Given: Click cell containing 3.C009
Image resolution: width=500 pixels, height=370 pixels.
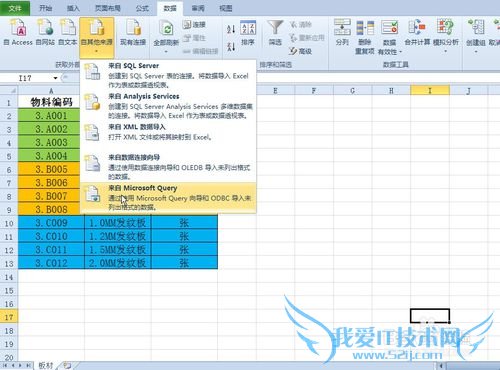Looking at the screenshot, I should 51,223.
